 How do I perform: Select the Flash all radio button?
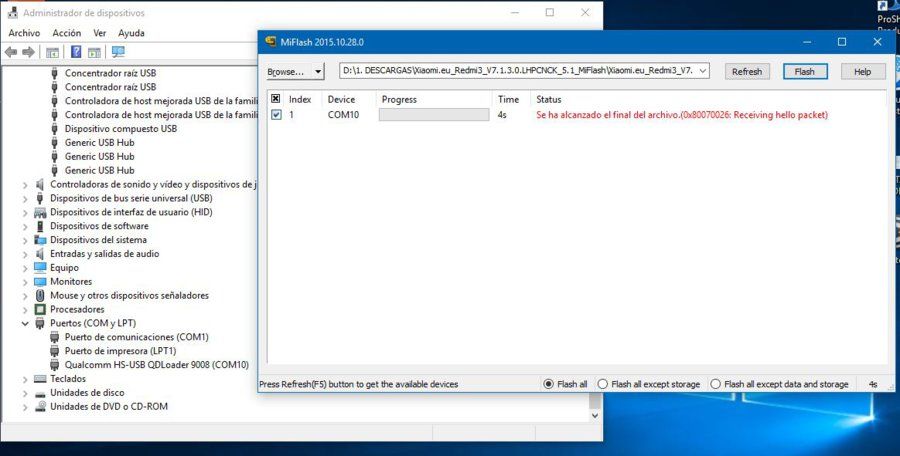click(548, 384)
